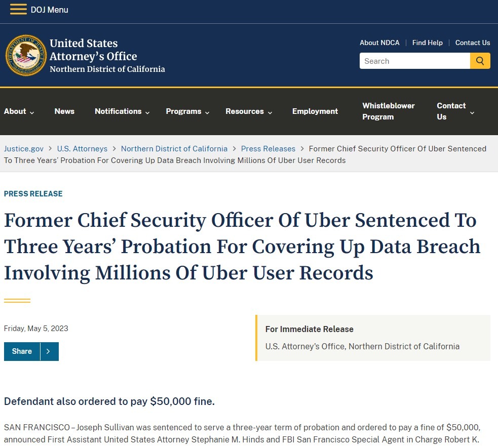The height and width of the screenshot is (448, 498).
Task: Click the chevron arrow on the Share button
Action: coord(49,351)
